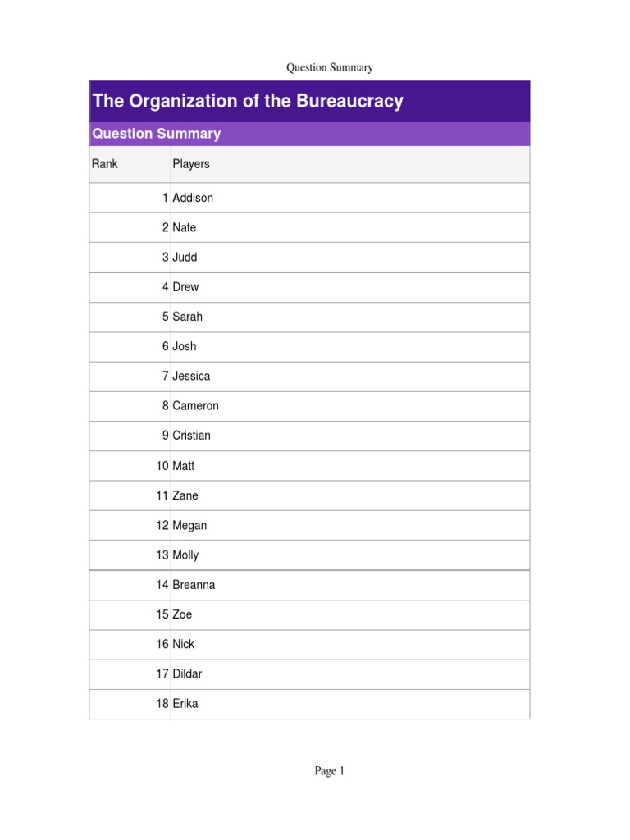This screenshot has height=840, width=630.
Task: Click the Players column header
Action: pyautogui.click(x=191, y=164)
